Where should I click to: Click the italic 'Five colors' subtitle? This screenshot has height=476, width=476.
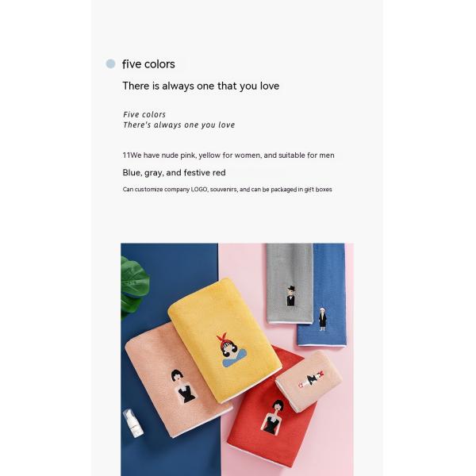(144, 114)
